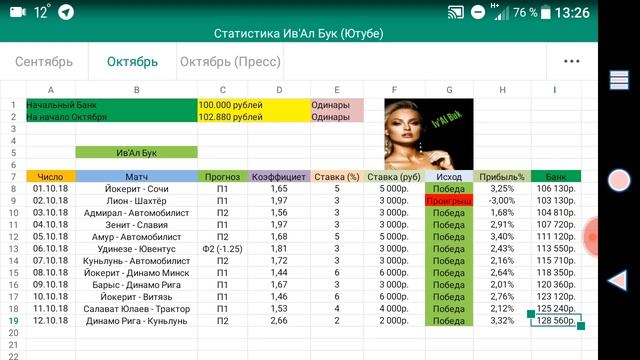
Task: Tap the Android home circle button
Action: coord(619,180)
